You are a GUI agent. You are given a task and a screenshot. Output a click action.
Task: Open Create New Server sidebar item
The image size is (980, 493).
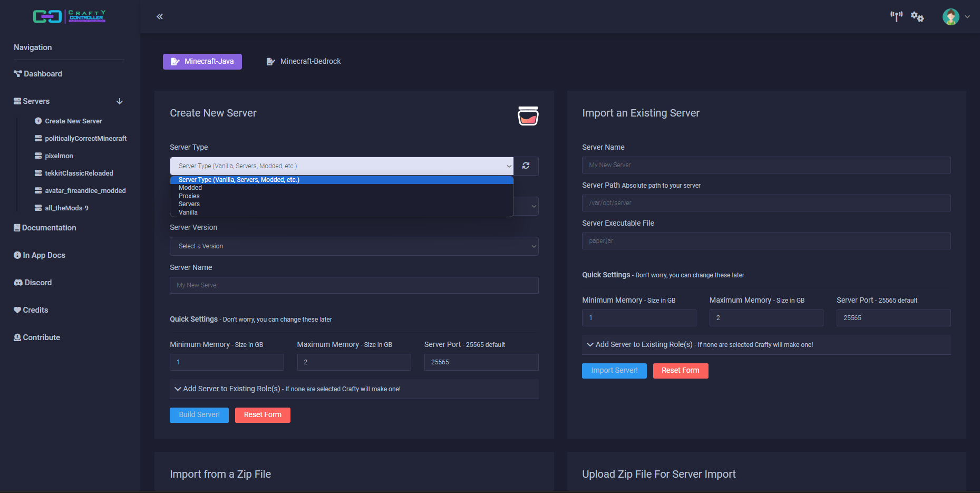pos(69,121)
